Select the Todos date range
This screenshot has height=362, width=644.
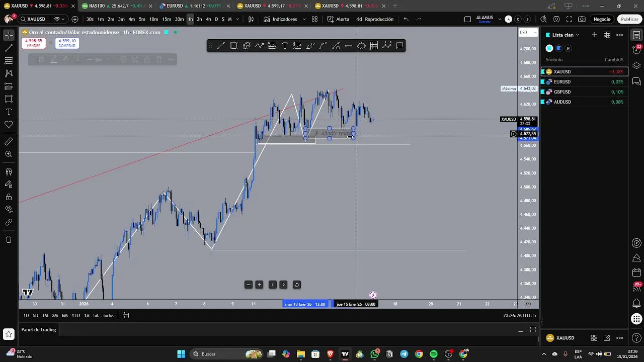(108, 315)
